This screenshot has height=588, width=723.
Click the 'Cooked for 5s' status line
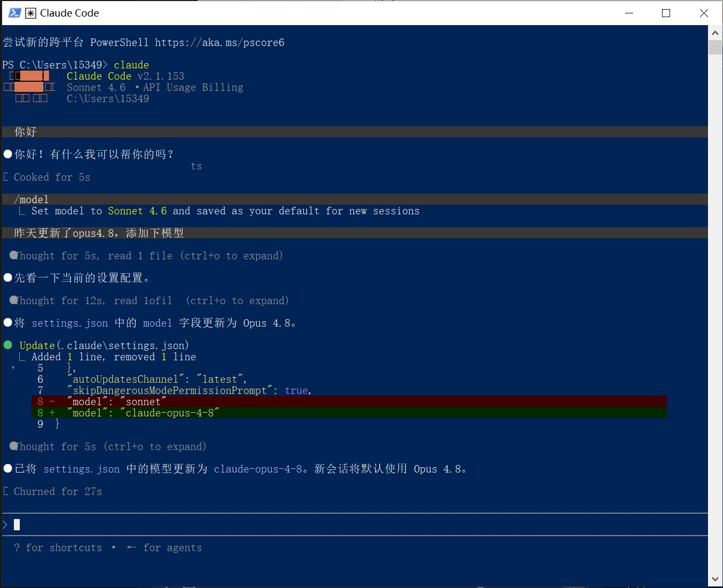tap(52, 177)
